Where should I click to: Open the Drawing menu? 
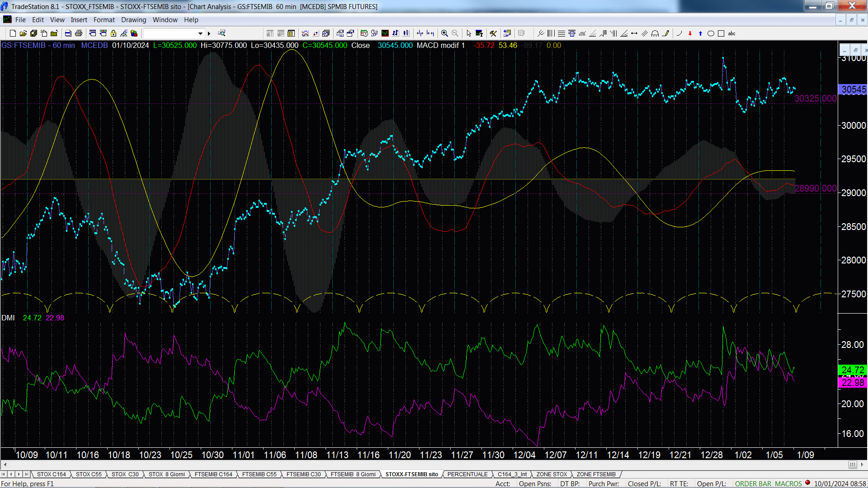coord(133,19)
